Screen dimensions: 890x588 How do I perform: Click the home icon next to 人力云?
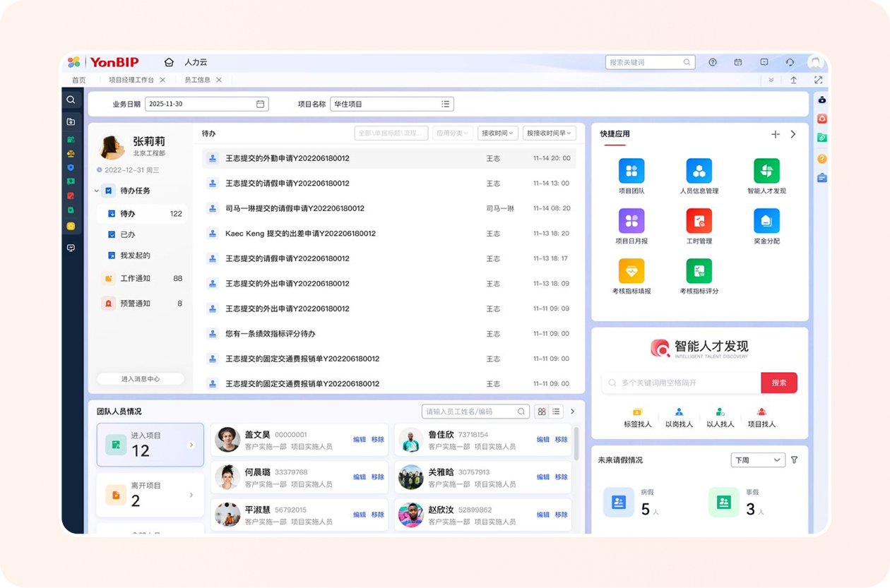pos(169,62)
